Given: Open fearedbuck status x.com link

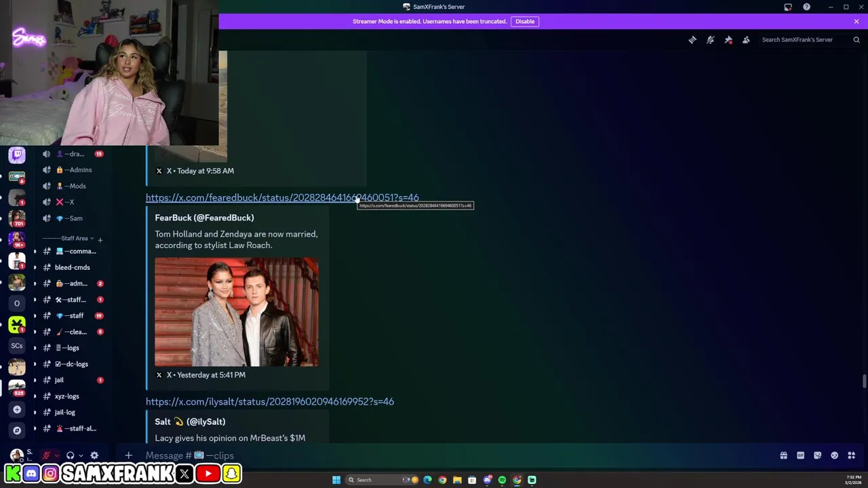Looking at the screenshot, I should (x=282, y=198).
